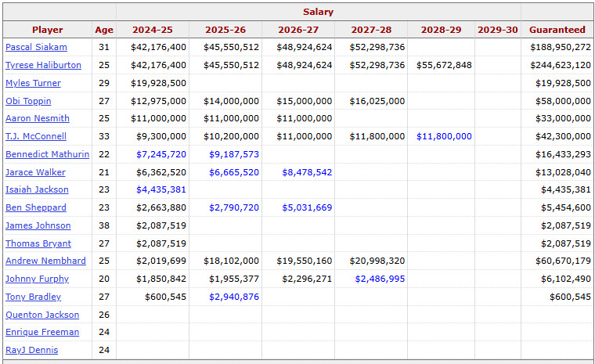Click the Myles Turner link
Screen dimensions: 595x364
[x=33, y=83]
